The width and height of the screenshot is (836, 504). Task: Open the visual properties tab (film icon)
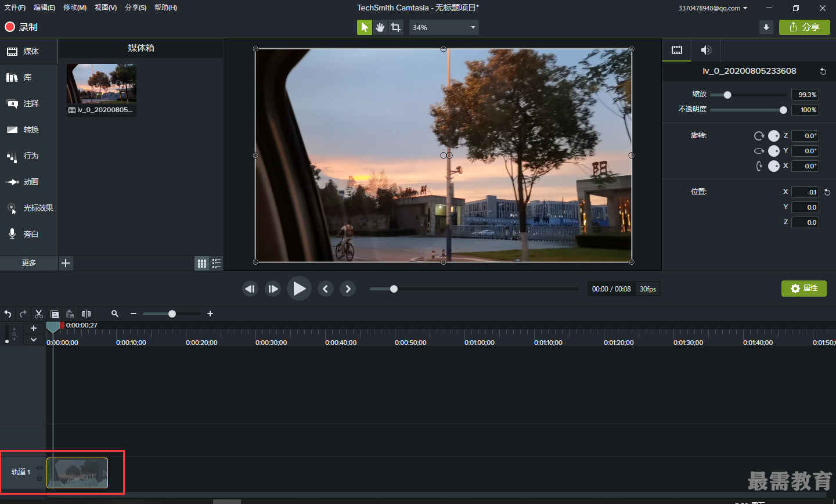click(677, 50)
